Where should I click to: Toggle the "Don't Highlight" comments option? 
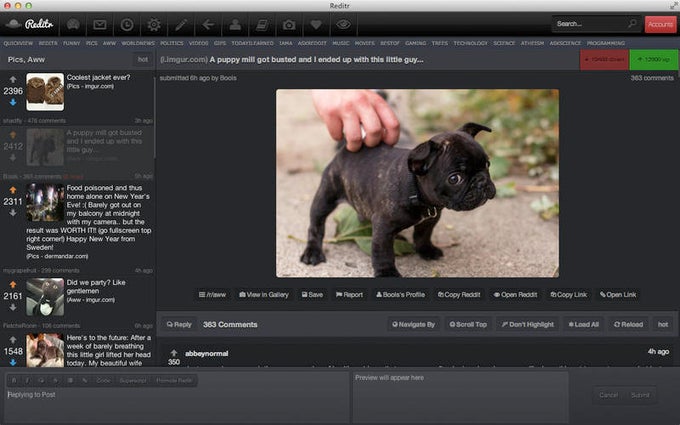click(x=527, y=324)
